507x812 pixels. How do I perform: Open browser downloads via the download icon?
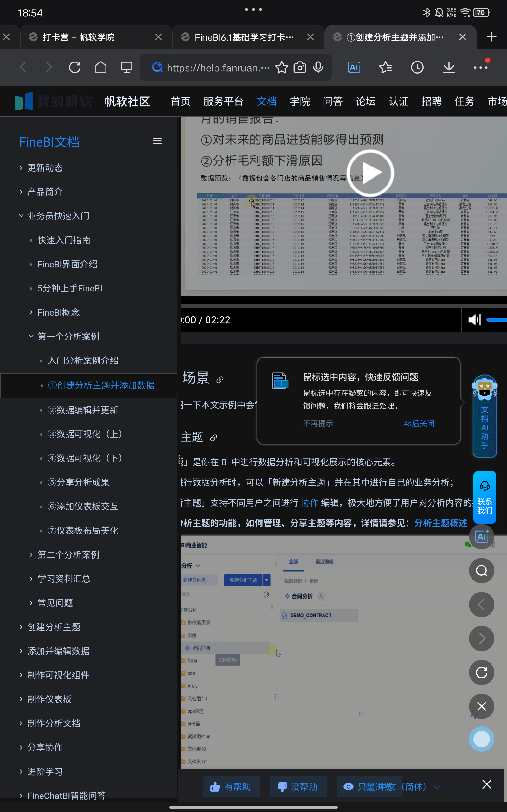click(x=449, y=67)
